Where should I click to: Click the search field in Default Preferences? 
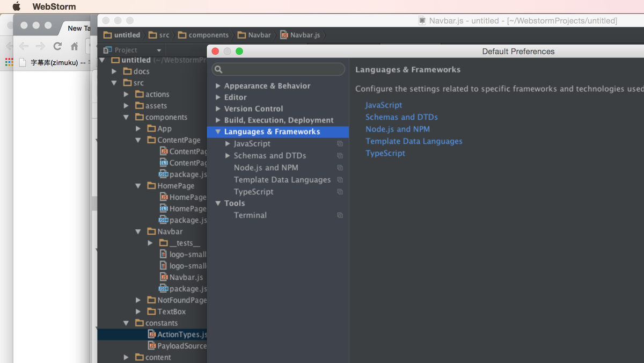pyautogui.click(x=278, y=69)
